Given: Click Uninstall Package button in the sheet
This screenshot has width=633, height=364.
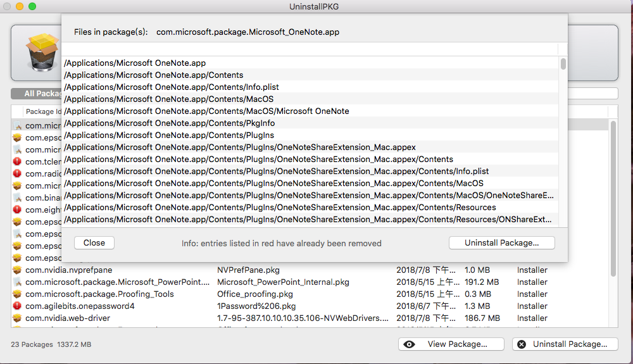Looking at the screenshot, I should point(501,242).
